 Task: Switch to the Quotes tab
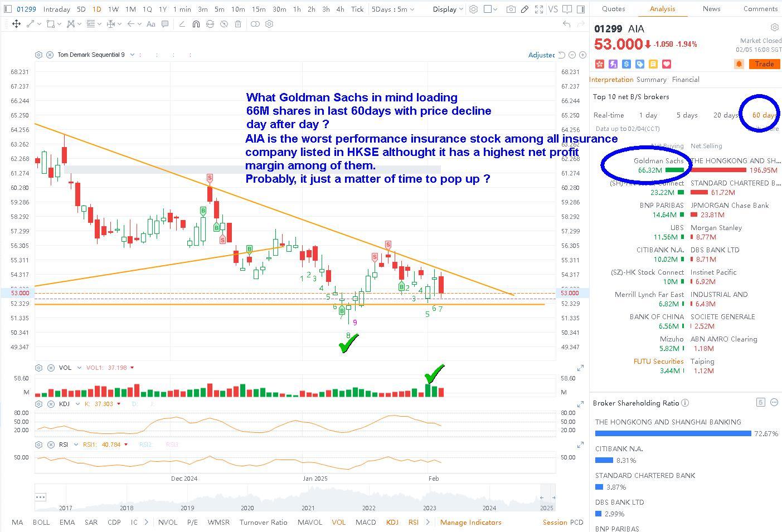click(x=613, y=9)
